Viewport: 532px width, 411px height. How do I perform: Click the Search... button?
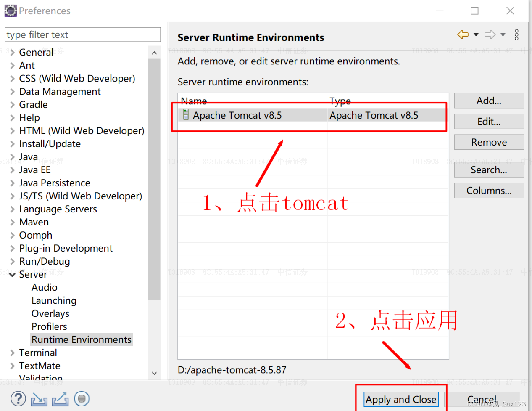pos(489,170)
